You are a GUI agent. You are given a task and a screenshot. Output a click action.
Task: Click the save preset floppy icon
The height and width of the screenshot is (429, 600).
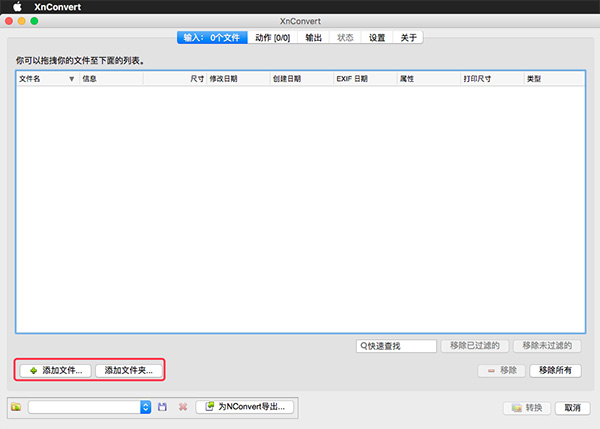click(162, 407)
